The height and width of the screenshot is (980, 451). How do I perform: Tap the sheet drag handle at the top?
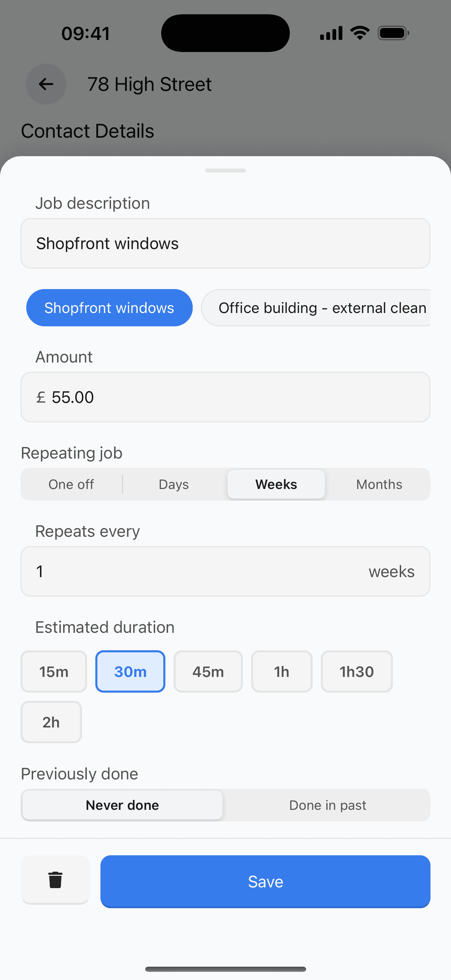(225, 171)
